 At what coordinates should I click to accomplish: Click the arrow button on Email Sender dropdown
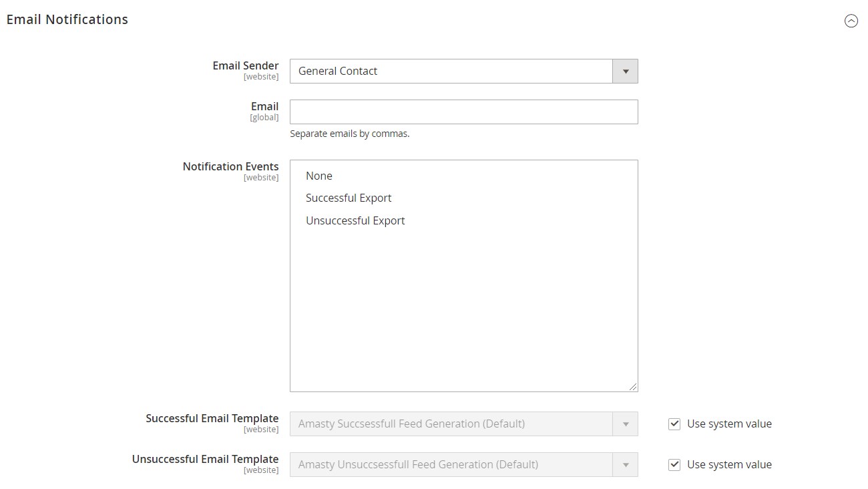625,71
